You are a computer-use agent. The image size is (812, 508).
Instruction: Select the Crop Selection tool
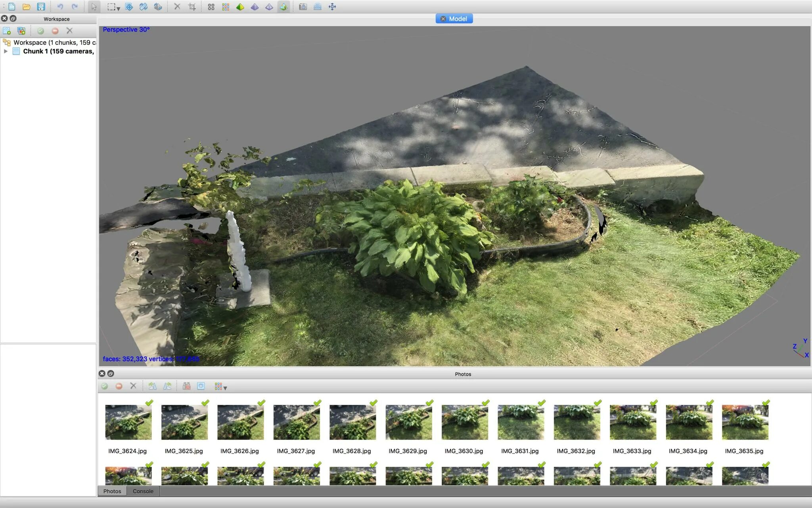(x=192, y=7)
